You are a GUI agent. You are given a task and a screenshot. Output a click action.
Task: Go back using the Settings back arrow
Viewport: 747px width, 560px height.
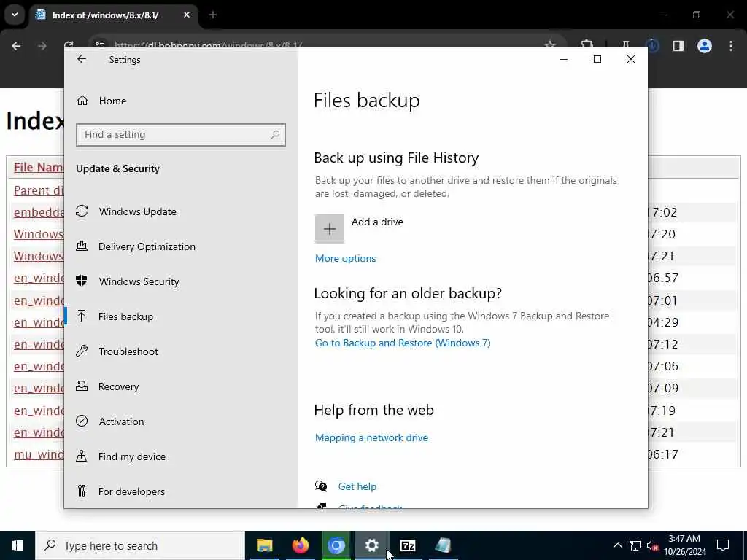coord(82,59)
